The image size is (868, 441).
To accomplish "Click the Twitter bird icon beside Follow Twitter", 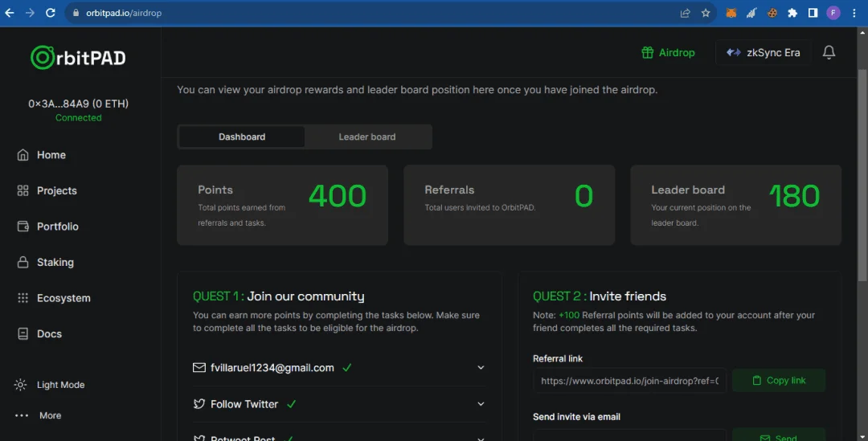I will coord(199,404).
